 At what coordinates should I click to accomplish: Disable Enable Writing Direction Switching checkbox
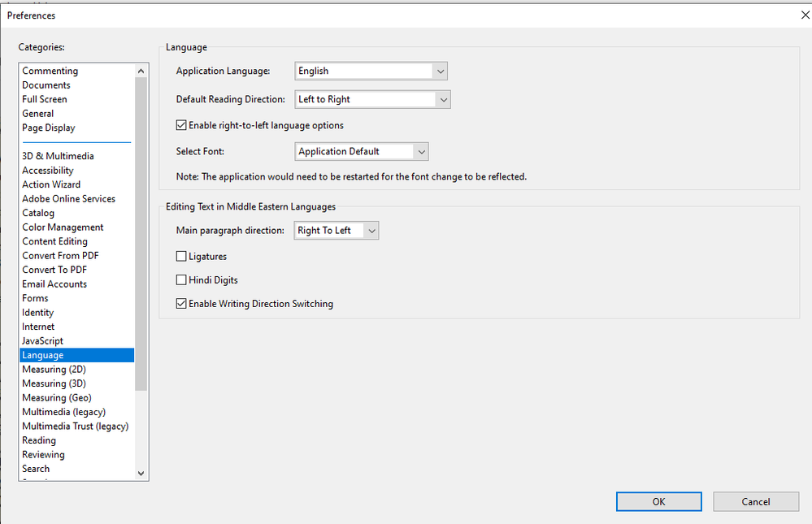click(x=181, y=305)
